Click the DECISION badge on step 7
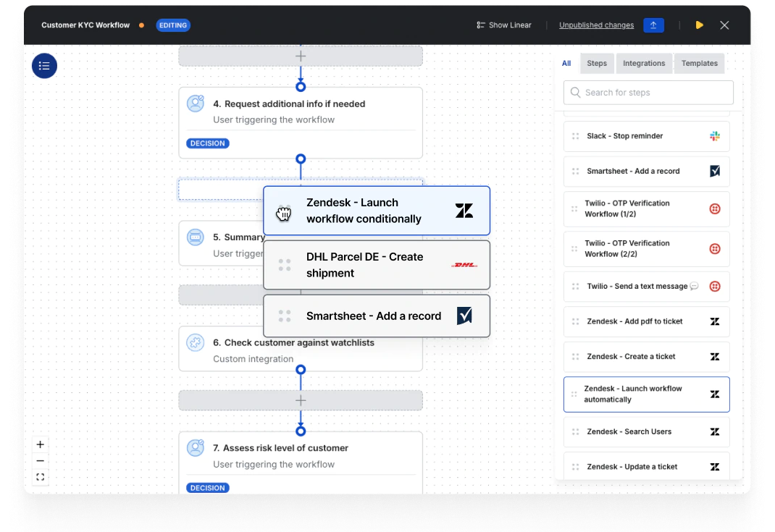This screenshot has height=532, width=775. [208, 488]
